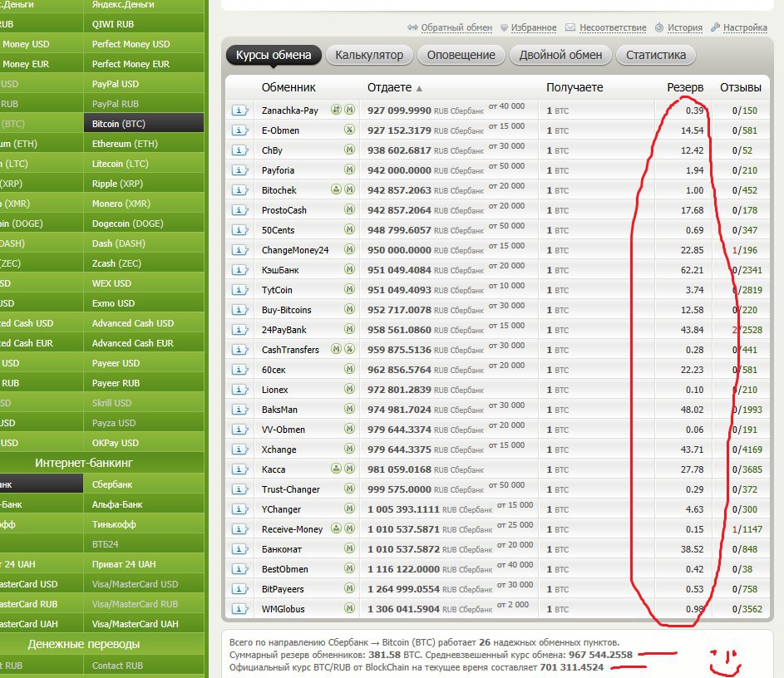The image size is (784, 678).
Task: Click the percent badge next to E-Obmen
Action: 349,130
